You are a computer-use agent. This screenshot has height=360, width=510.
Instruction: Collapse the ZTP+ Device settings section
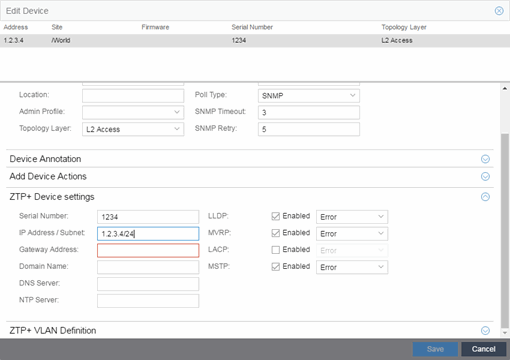[x=485, y=197]
